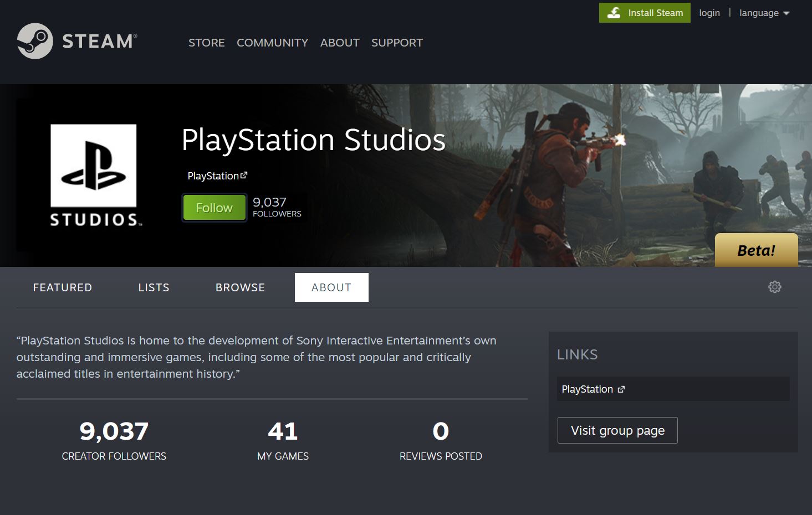Open the SUPPORT menu
The width and height of the screenshot is (812, 515).
(x=397, y=43)
